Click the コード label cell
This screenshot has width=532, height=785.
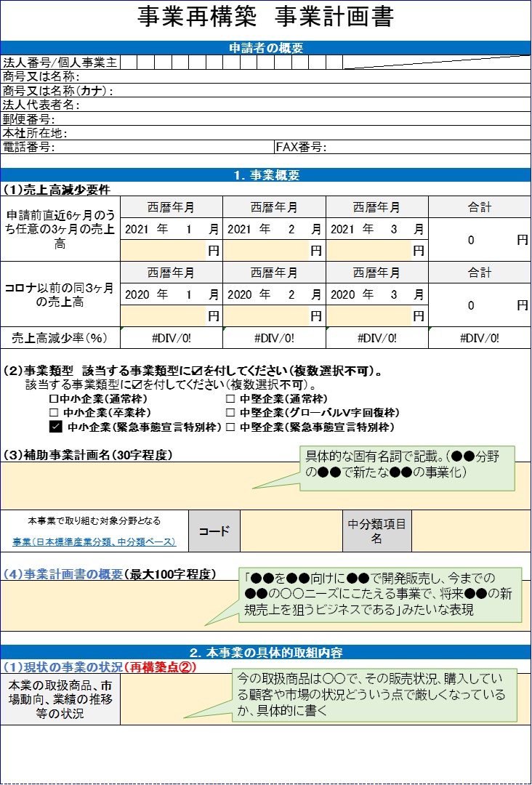point(214,531)
